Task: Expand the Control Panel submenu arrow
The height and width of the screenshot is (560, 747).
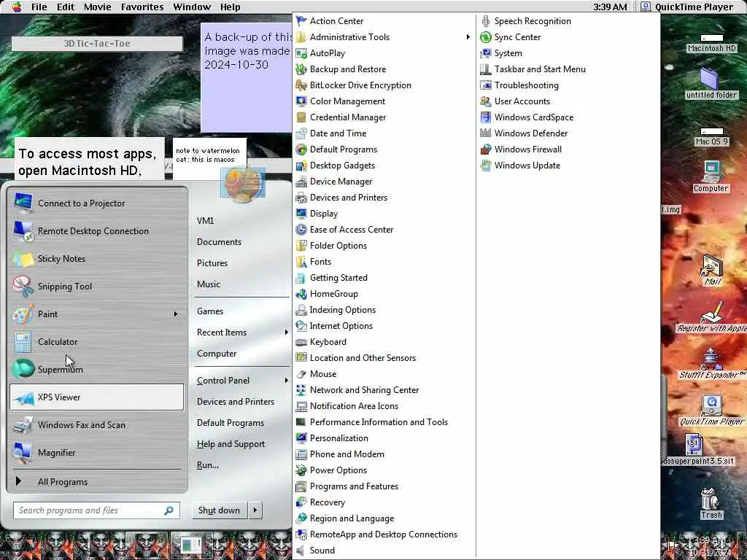Action: click(286, 381)
